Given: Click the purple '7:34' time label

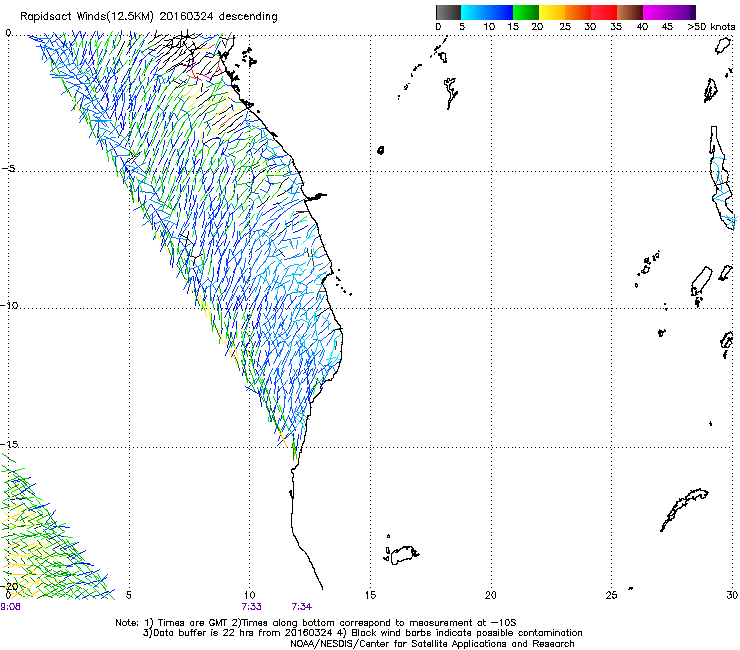Looking at the screenshot, I should (302, 607).
